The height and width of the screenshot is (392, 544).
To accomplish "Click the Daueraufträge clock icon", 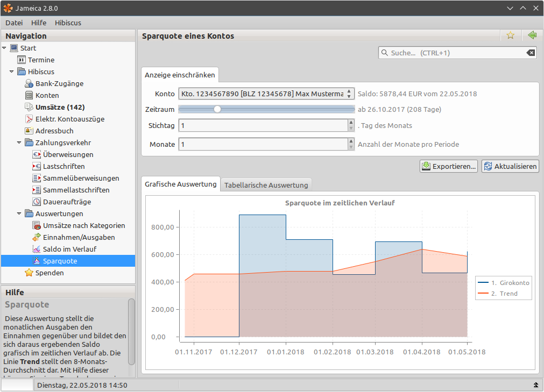I will [x=37, y=202].
